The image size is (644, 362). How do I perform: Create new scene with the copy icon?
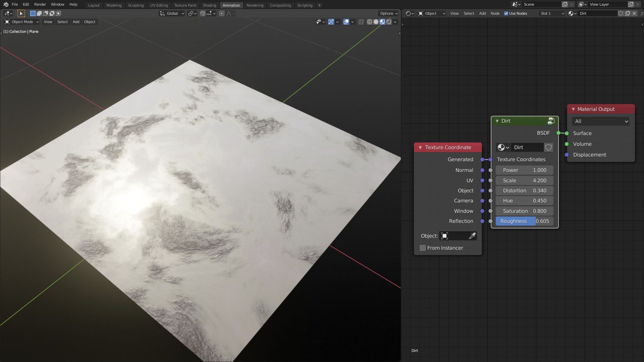[565, 4]
